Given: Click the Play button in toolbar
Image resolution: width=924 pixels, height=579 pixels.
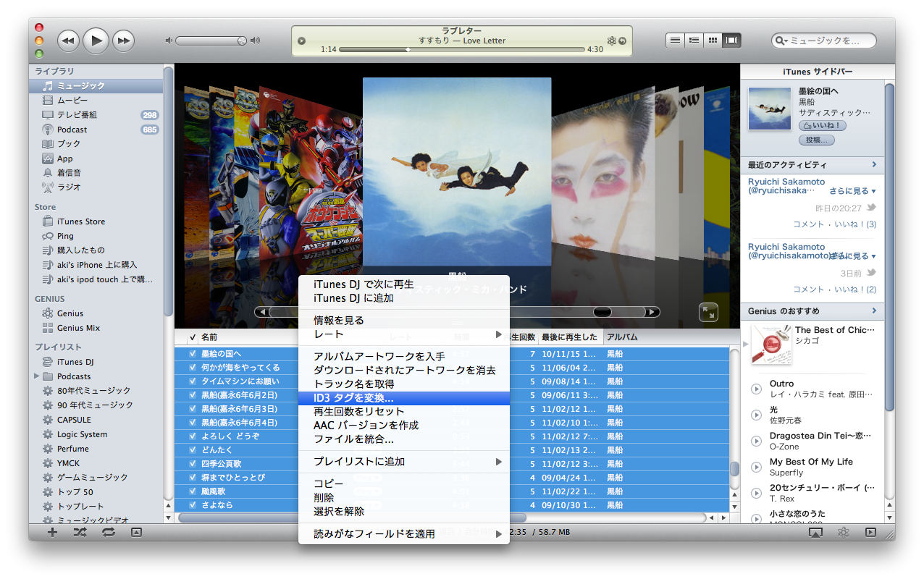Looking at the screenshot, I should 96,41.
